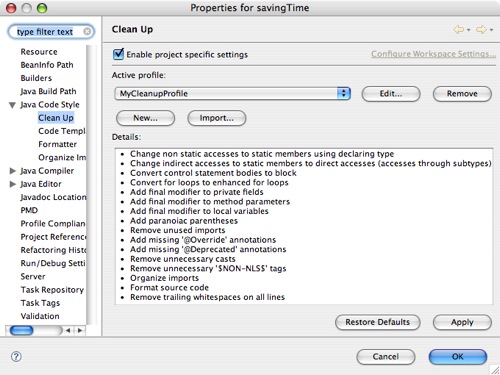Open the help question mark icon
The height and width of the screenshot is (375, 500).
coord(16,357)
